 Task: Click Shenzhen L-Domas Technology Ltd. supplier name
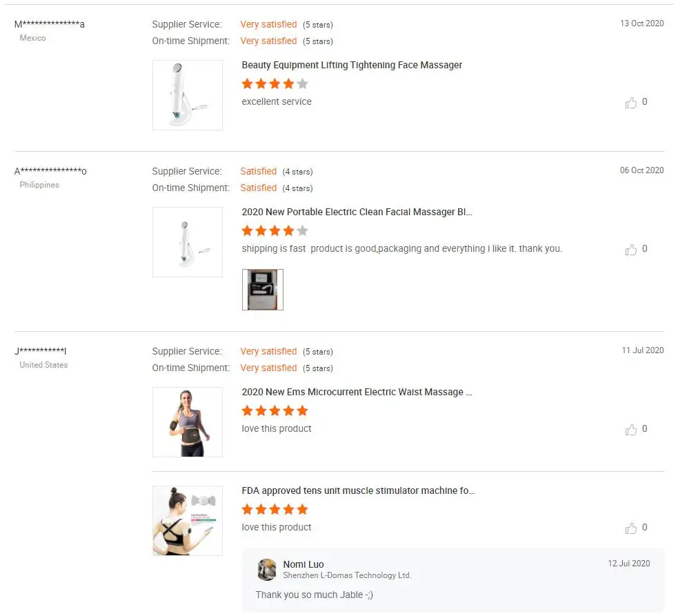[347, 575]
